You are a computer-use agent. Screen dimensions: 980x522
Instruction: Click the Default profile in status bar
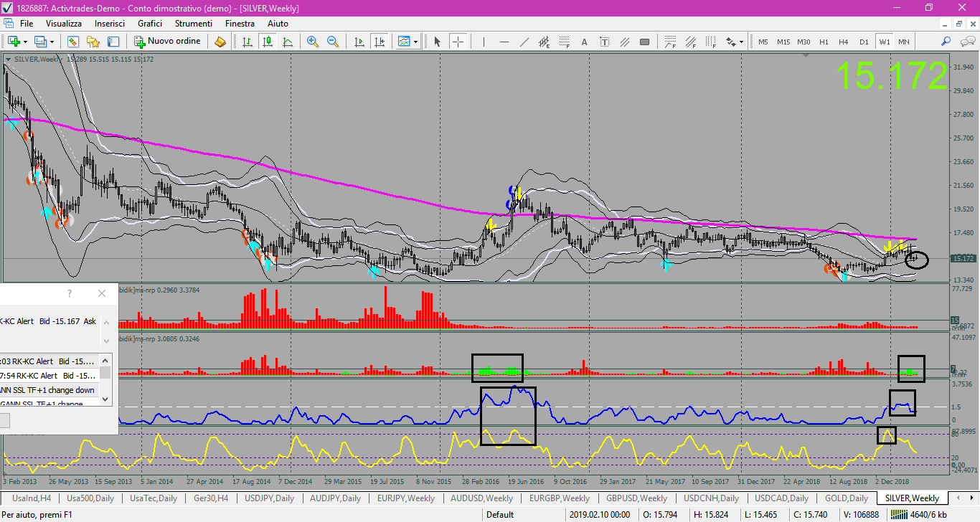(500, 514)
